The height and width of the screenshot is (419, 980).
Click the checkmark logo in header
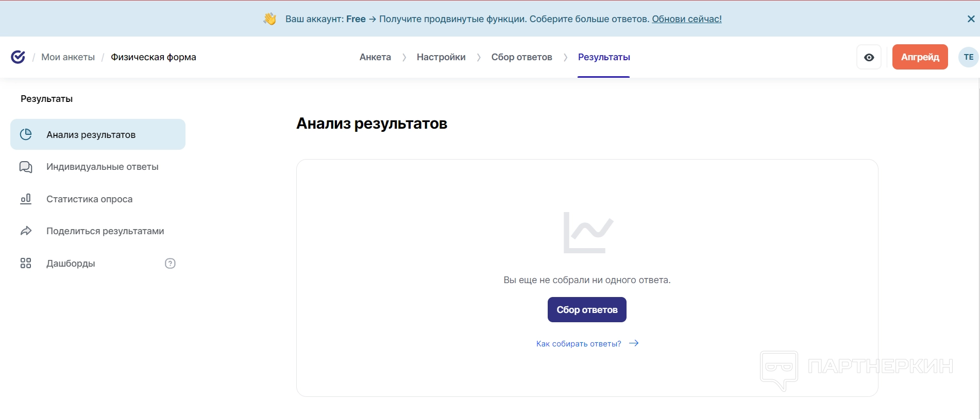click(x=18, y=57)
